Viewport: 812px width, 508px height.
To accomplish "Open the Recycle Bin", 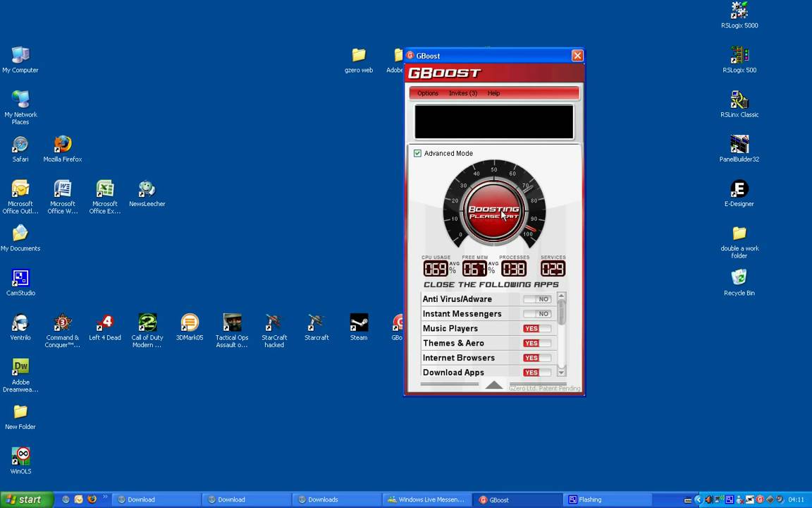I will 739,282.
